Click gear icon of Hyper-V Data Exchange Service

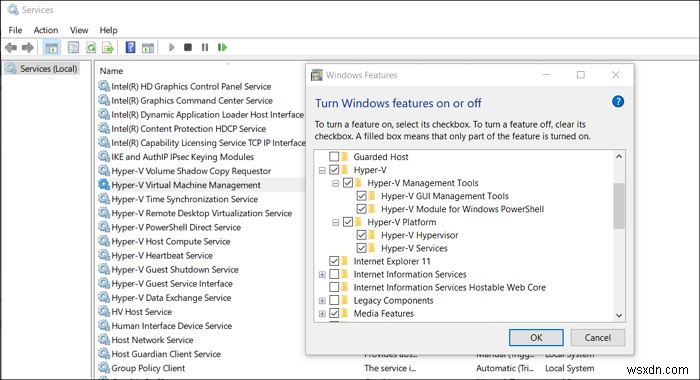[x=104, y=297]
